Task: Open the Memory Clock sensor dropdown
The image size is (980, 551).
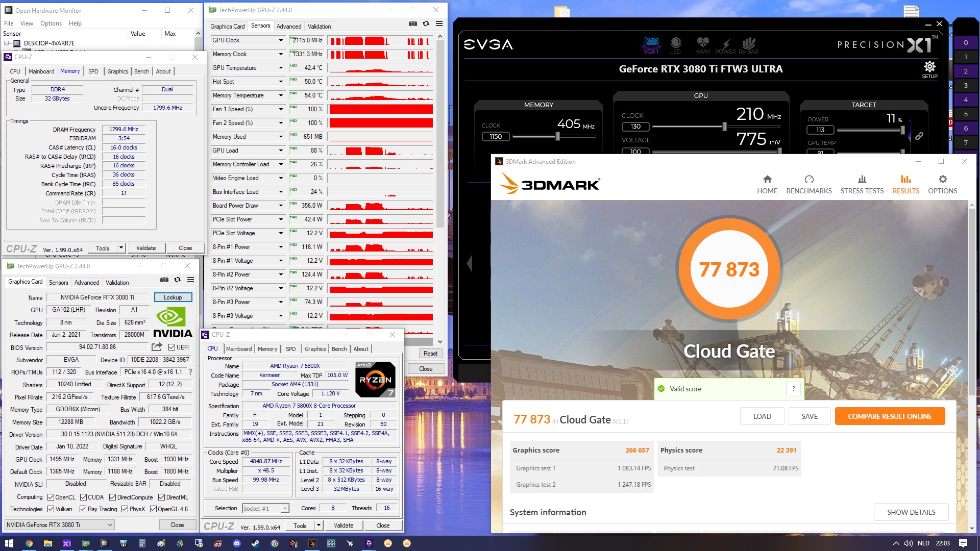Action: point(280,54)
